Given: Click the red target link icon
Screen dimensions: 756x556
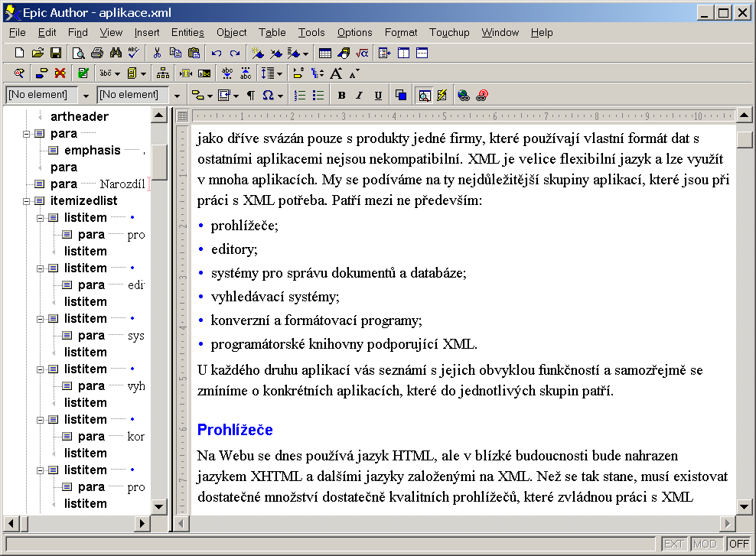Looking at the screenshot, I should [482, 96].
